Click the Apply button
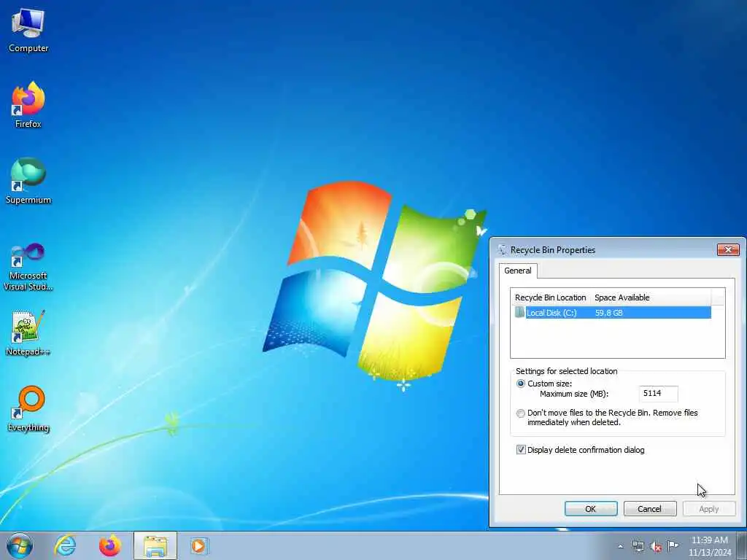The height and width of the screenshot is (560, 747). 709,508
